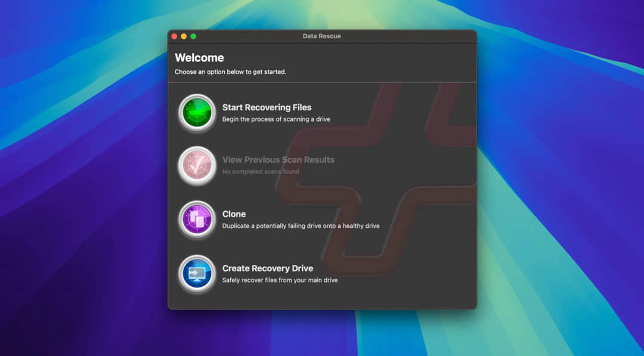Image resolution: width=644 pixels, height=356 pixels.
Task: Click 'Safely recover files from your main drive' text
Action: coord(280,280)
